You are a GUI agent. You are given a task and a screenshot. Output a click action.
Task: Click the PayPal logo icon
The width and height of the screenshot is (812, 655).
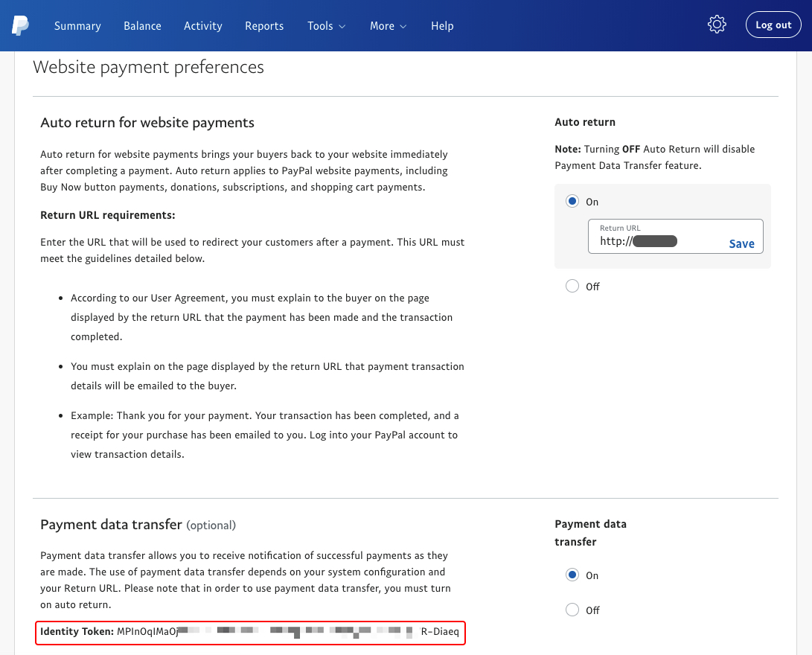(20, 25)
